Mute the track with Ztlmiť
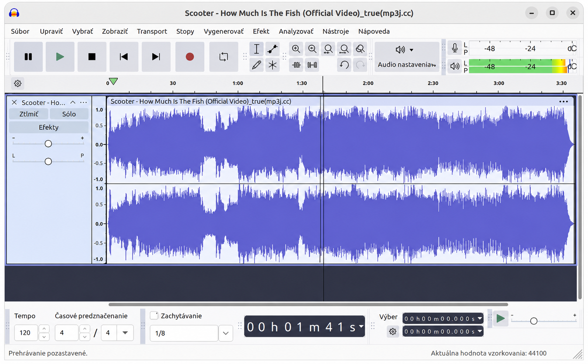 [29, 114]
